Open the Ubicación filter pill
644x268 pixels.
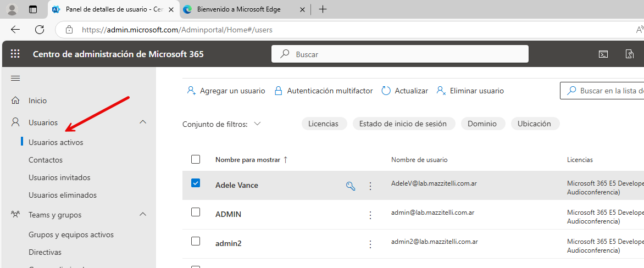534,124
